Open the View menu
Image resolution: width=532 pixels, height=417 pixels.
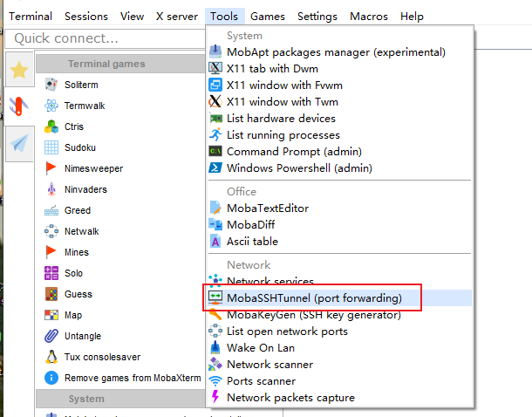click(x=132, y=17)
